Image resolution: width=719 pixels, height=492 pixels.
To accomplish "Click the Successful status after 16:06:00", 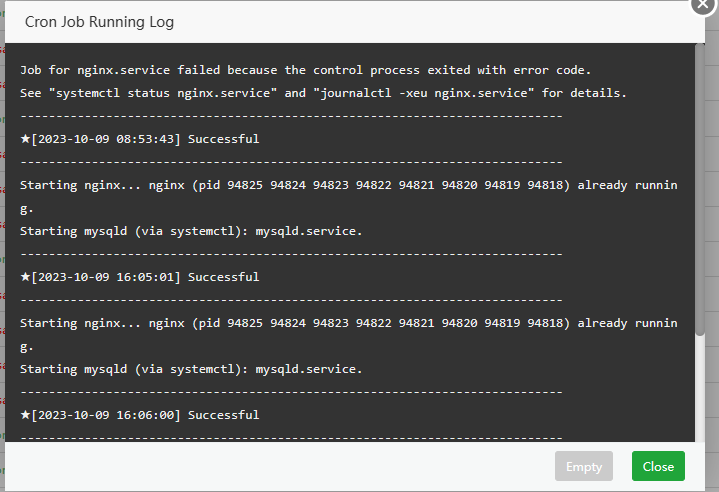I will pos(223,415).
